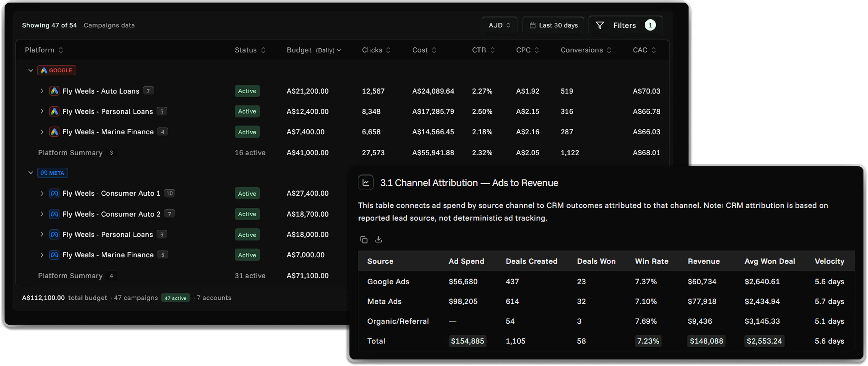
Task: Click Active status of Consumer Auto 2
Action: 247,214
